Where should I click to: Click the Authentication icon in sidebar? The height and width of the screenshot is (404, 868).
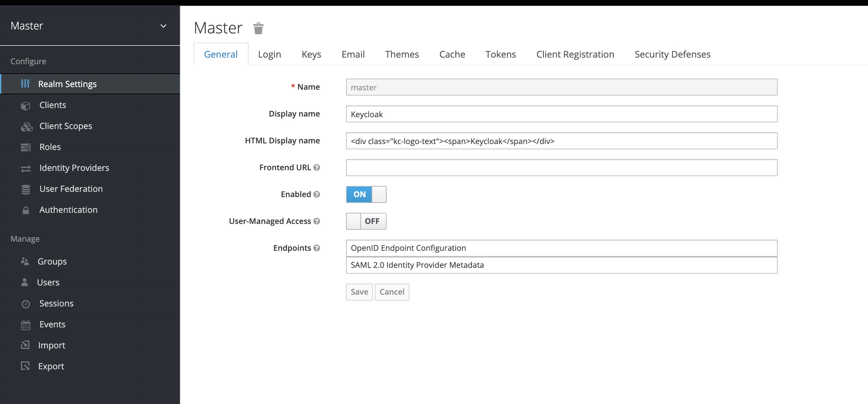26,210
